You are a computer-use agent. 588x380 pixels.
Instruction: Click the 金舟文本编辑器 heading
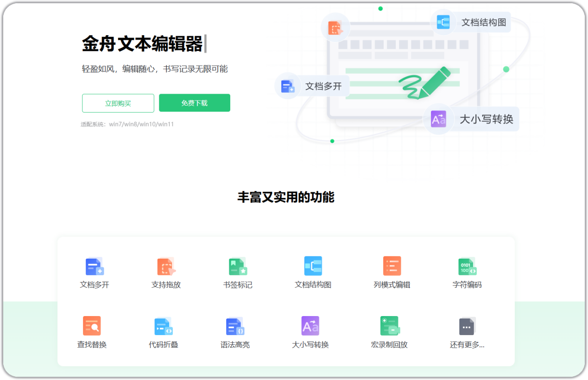click(x=142, y=44)
